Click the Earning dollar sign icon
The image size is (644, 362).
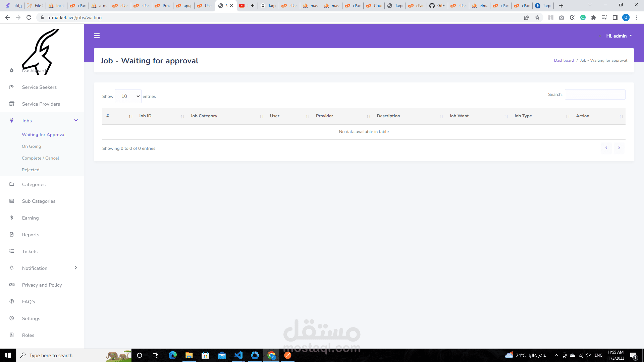(12, 218)
